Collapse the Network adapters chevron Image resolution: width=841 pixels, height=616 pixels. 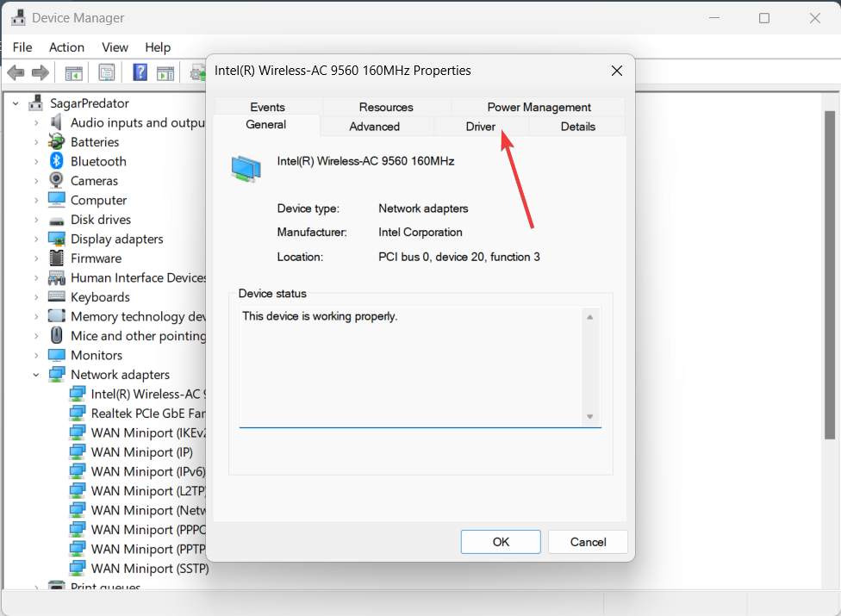click(36, 375)
